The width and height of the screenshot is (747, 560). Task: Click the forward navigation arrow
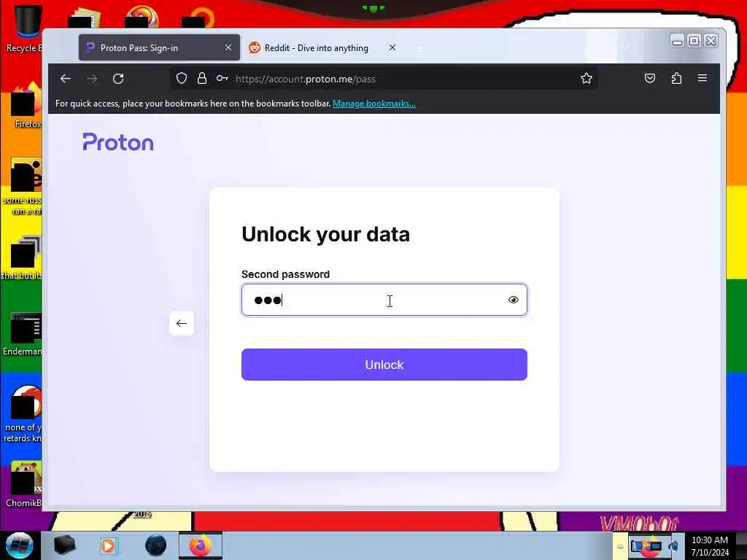tap(92, 79)
